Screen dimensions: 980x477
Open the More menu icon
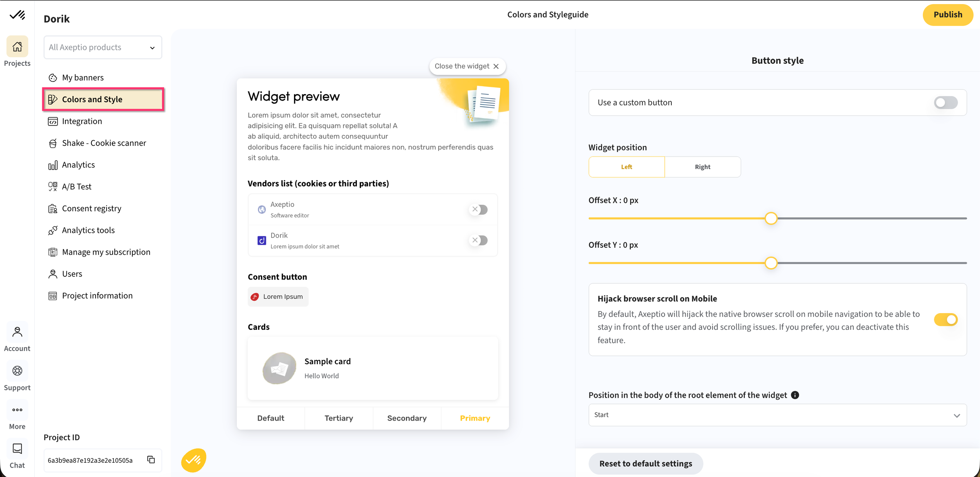point(17,410)
